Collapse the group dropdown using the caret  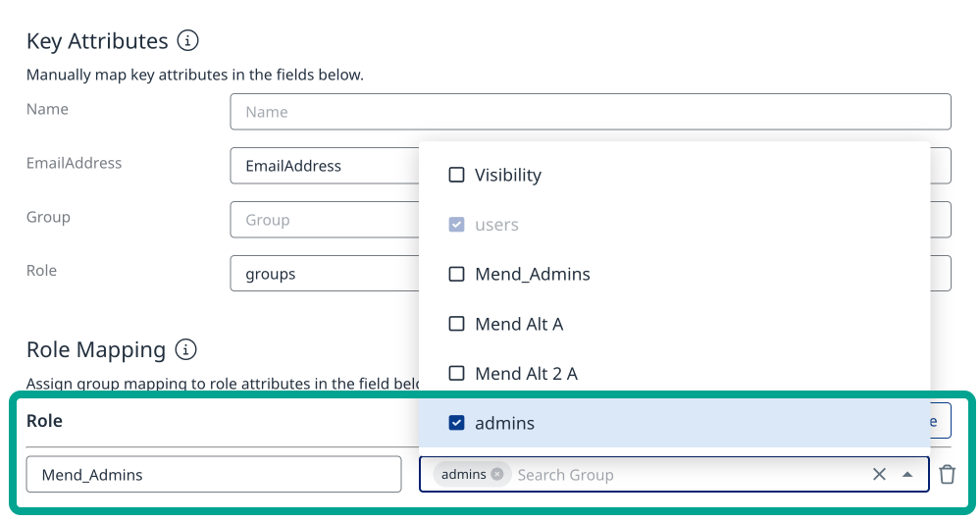coord(908,475)
